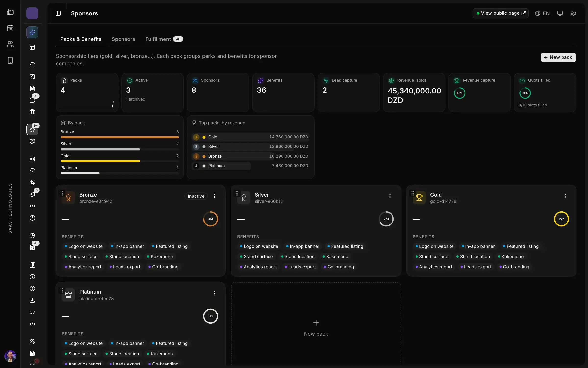Open the question mark help icon
588x368 pixels.
tap(32, 288)
